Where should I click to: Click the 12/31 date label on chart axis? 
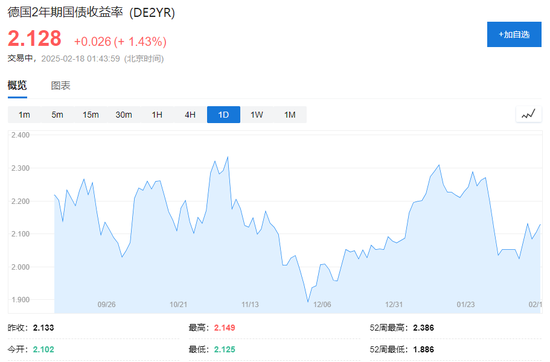pyautogui.click(x=394, y=304)
